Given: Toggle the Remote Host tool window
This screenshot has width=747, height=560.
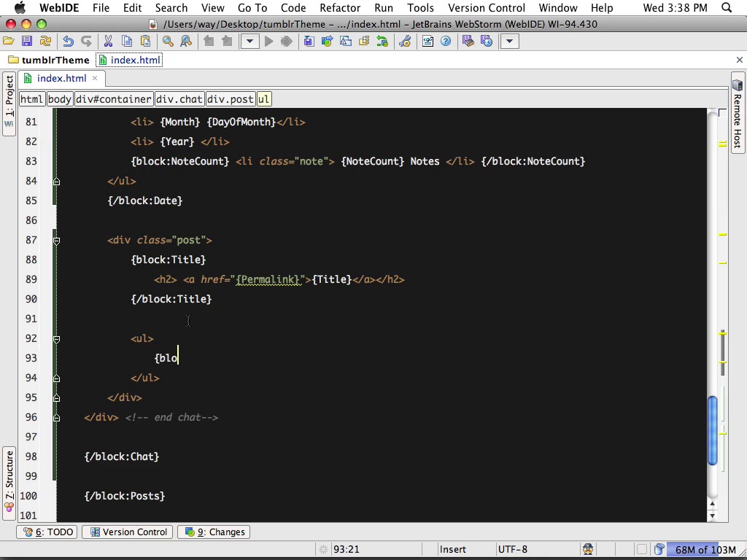Looking at the screenshot, I should pos(738,113).
